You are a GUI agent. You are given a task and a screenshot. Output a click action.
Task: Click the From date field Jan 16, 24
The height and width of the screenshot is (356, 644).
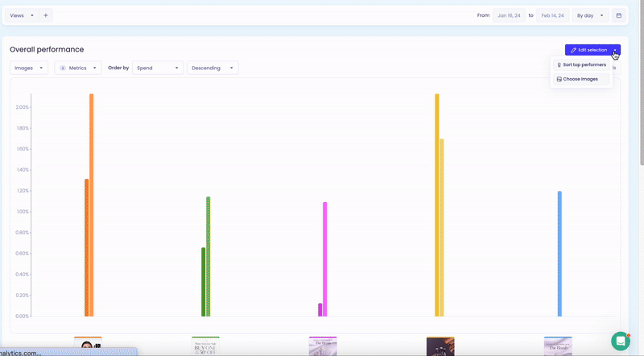(x=509, y=15)
